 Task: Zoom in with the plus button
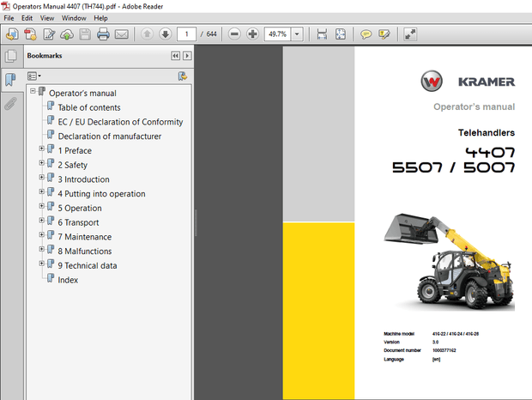click(253, 34)
